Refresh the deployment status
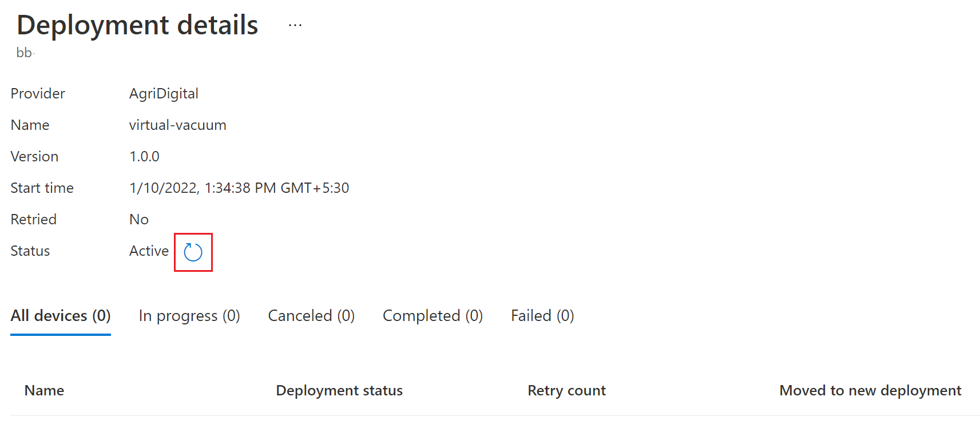Screen dimensions: 980x428 [193, 252]
